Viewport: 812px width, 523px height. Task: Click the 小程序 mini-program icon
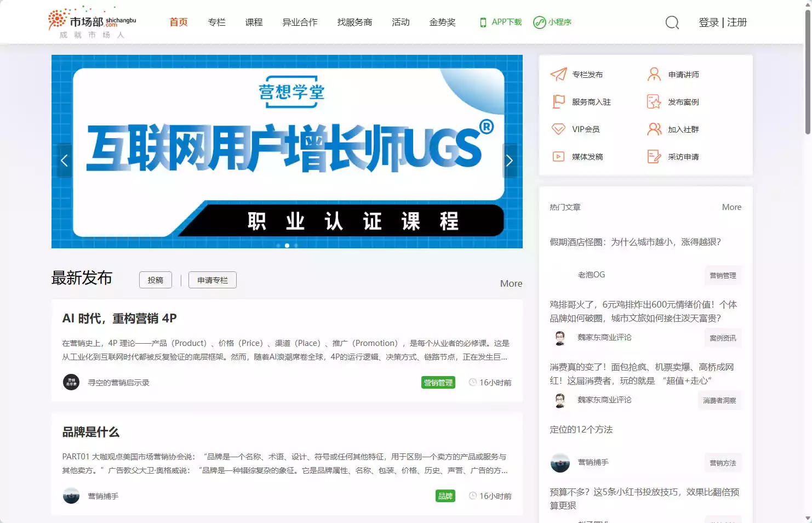[540, 22]
